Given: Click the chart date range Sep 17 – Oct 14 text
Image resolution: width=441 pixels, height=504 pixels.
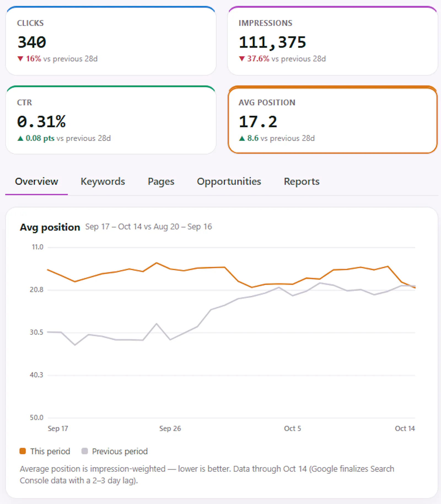Looking at the screenshot, I should click(x=113, y=227).
